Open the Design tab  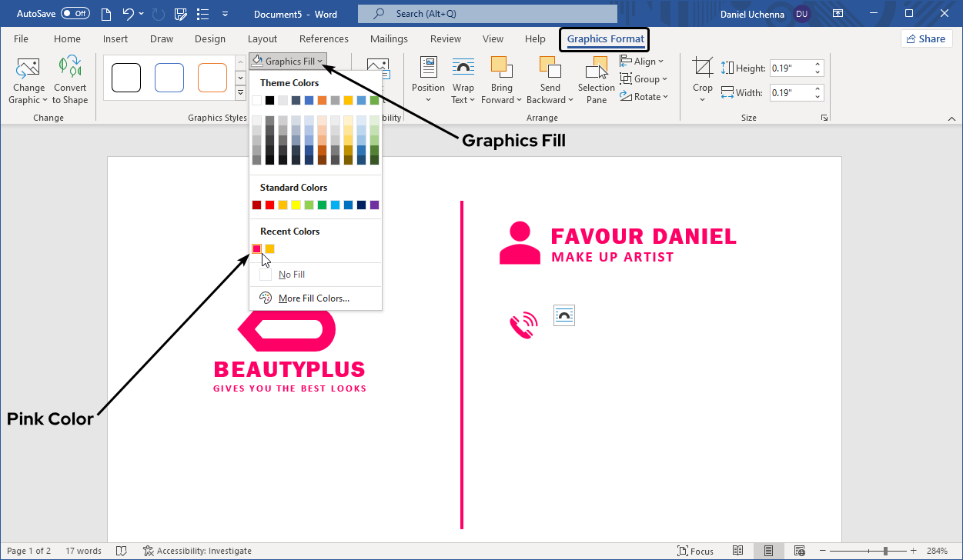point(210,39)
